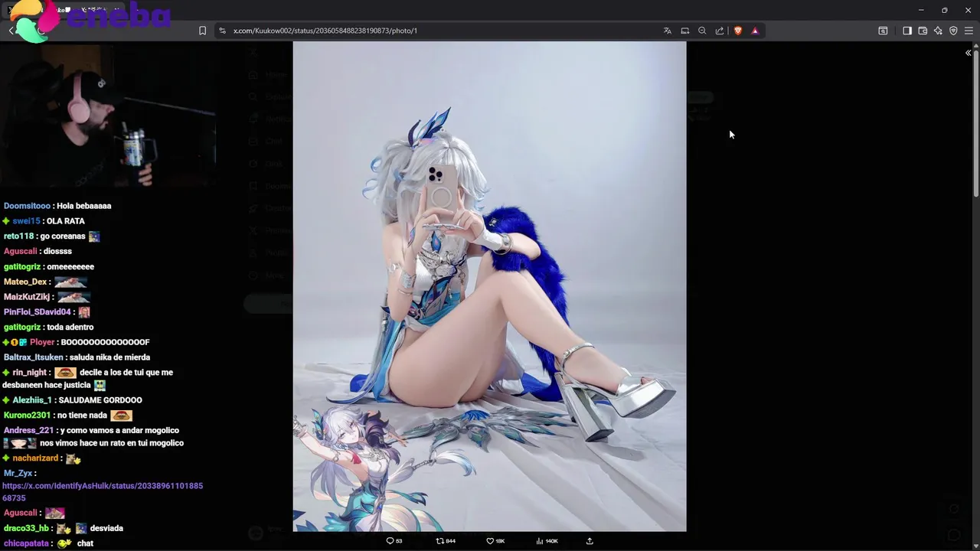The height and width of the screenshot is (551, 980).
Task: Click username Mateo_Dex in chat
Action: pos(25,282)
